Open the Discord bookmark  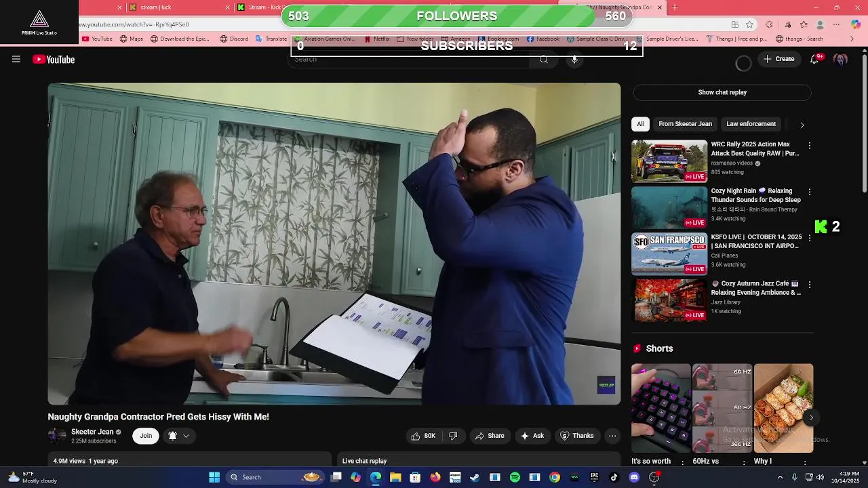coord(234,39)
